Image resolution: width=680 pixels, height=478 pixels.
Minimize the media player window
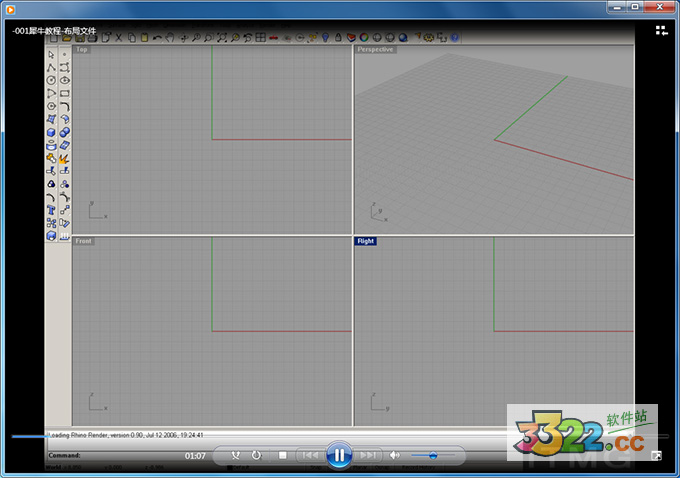[617, 7]
